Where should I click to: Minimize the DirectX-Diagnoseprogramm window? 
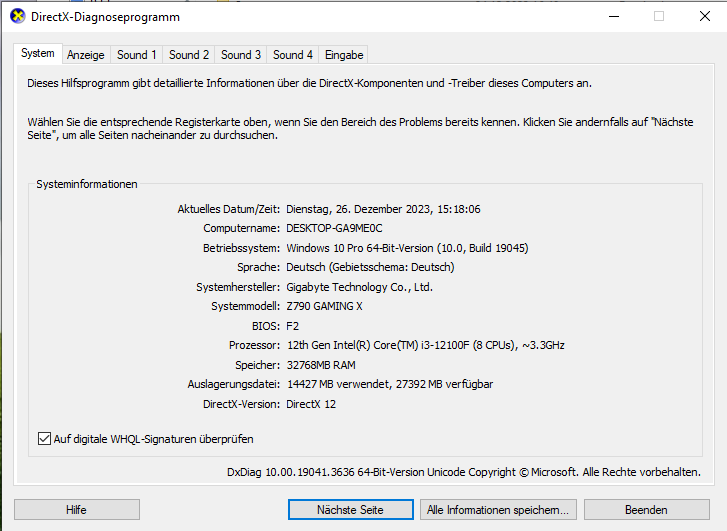tap(614, 16)
